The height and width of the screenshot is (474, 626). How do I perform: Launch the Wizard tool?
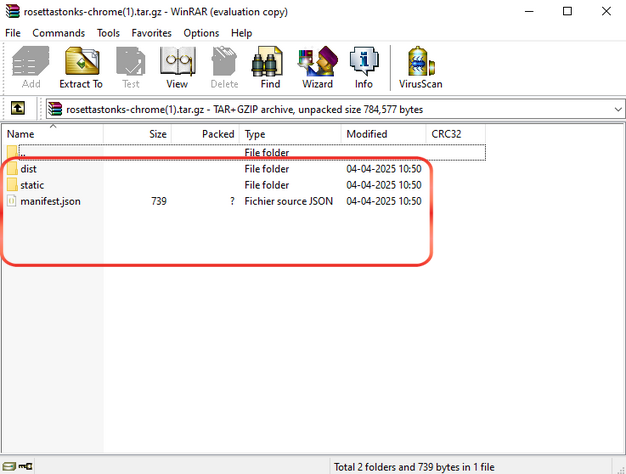pos(317,67)
